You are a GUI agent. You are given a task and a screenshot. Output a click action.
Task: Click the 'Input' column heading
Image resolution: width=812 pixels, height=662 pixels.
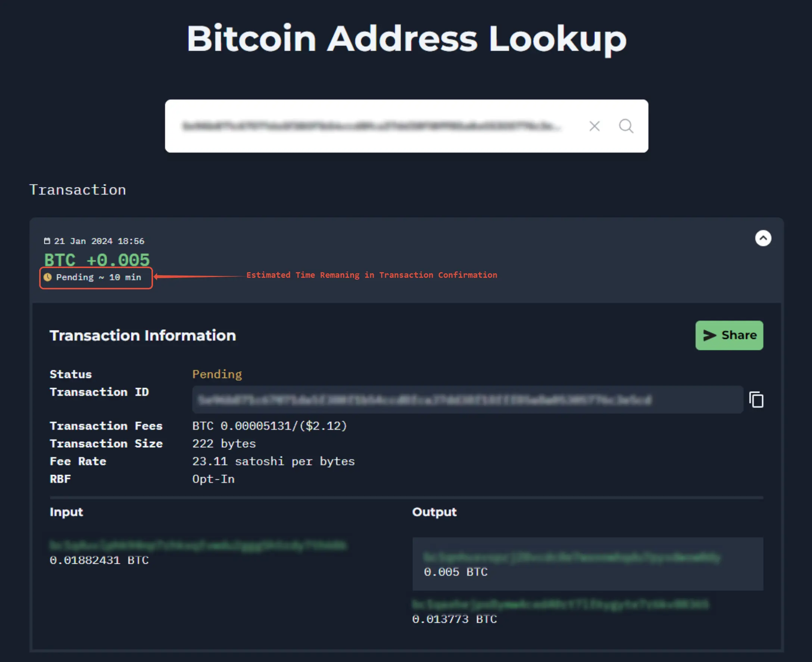66,512
